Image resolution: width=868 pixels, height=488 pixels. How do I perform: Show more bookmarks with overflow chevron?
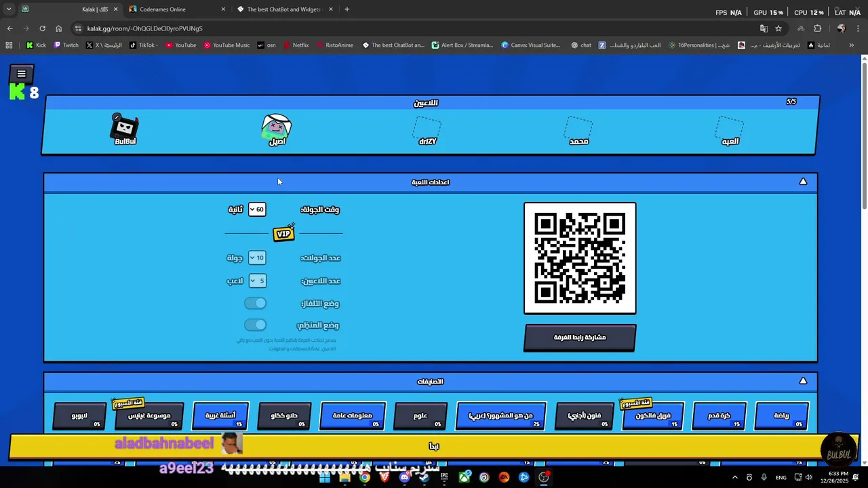point(851,45)
